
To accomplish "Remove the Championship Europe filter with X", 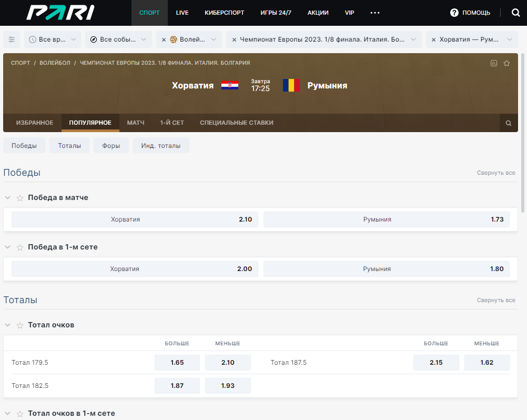I will point(234,39).
